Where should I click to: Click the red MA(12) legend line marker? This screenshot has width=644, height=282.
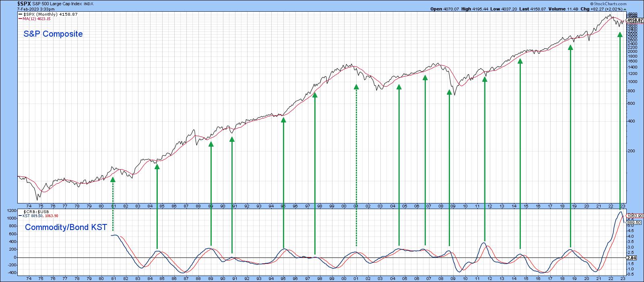point(20,19)
